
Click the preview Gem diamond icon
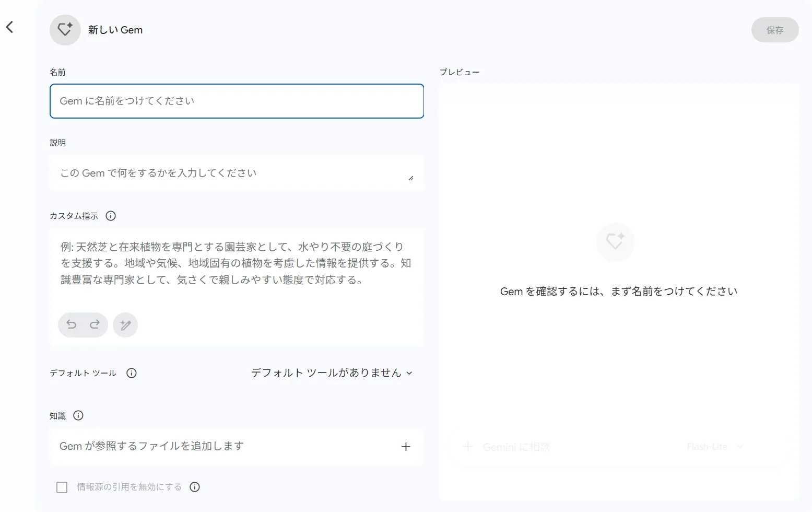coord(615,242)
